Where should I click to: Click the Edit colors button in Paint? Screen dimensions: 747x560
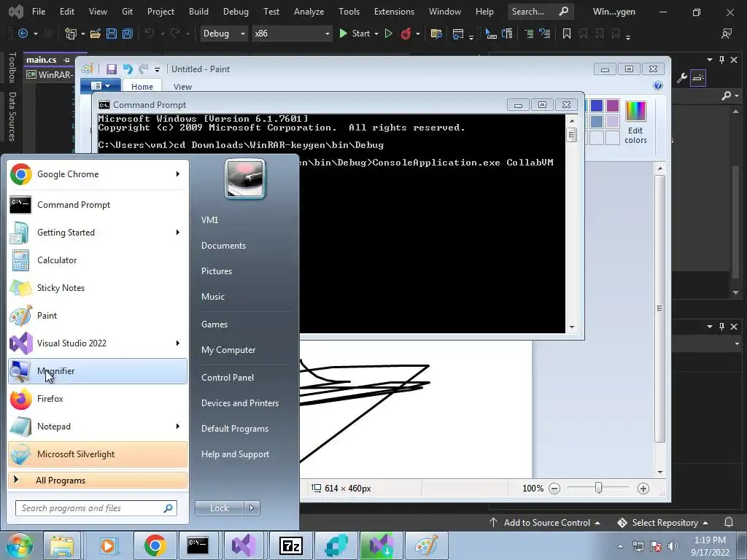coord(635,122)
